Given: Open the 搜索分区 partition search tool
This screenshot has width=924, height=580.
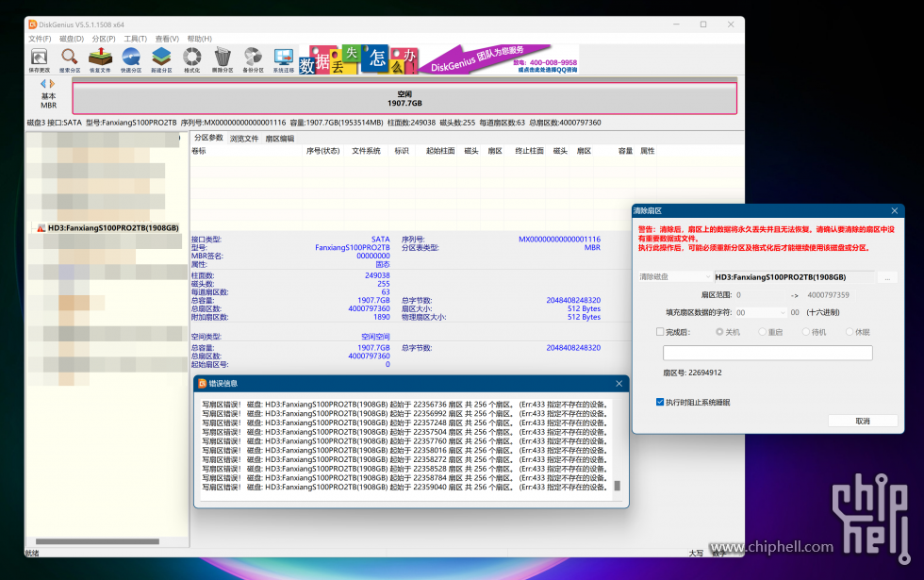Looking at the screenshot, I should 70,59.
